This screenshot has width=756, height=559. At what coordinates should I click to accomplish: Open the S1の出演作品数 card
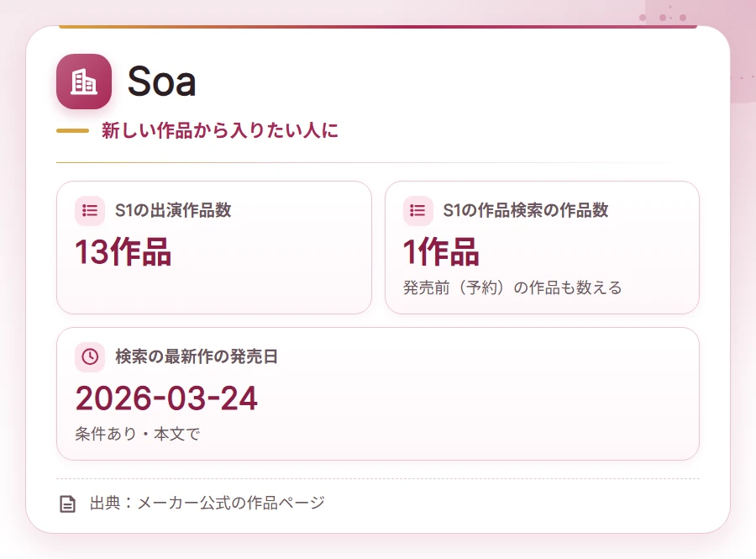(x=214, y=247)
